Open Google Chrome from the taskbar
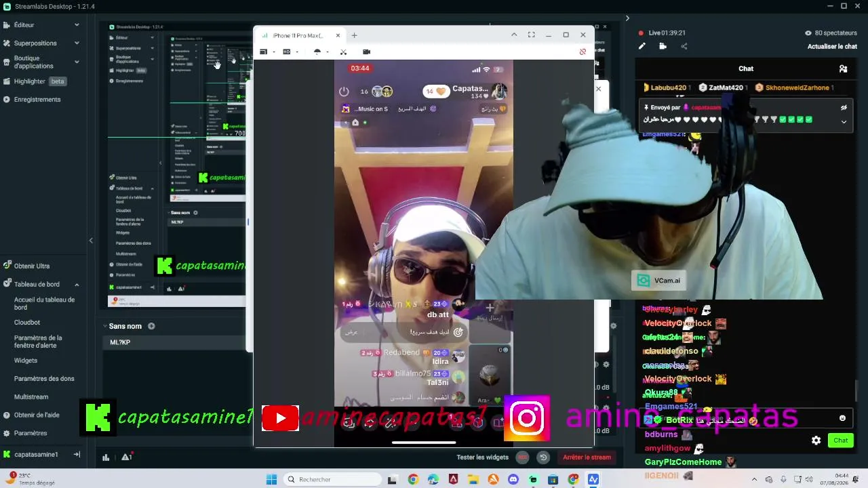868x488 pixels. [x=413, y=480]
